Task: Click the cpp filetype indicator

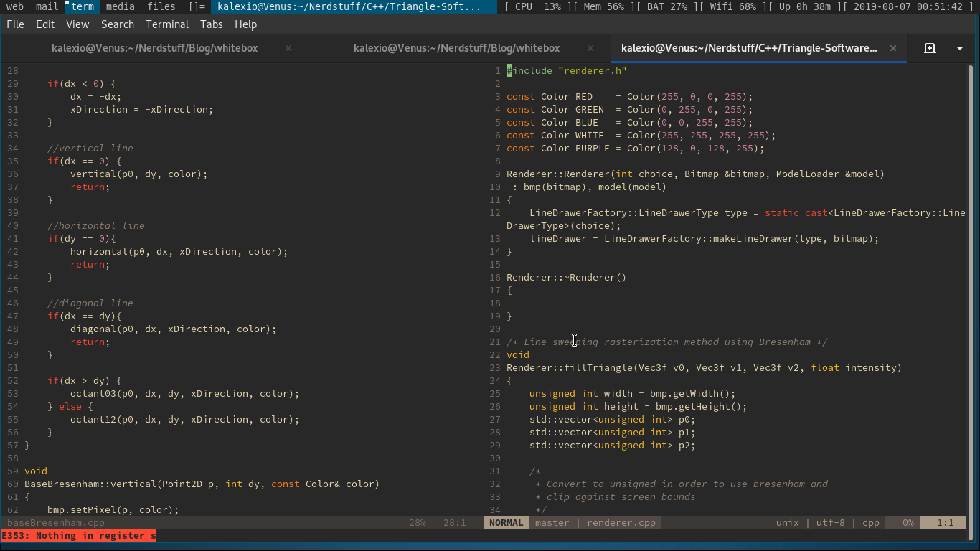Action: coord(871,523)
